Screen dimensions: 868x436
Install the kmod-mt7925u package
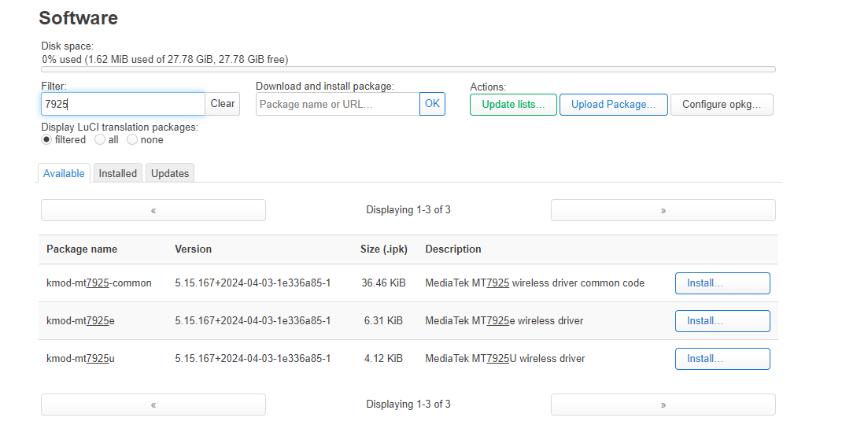722,359
